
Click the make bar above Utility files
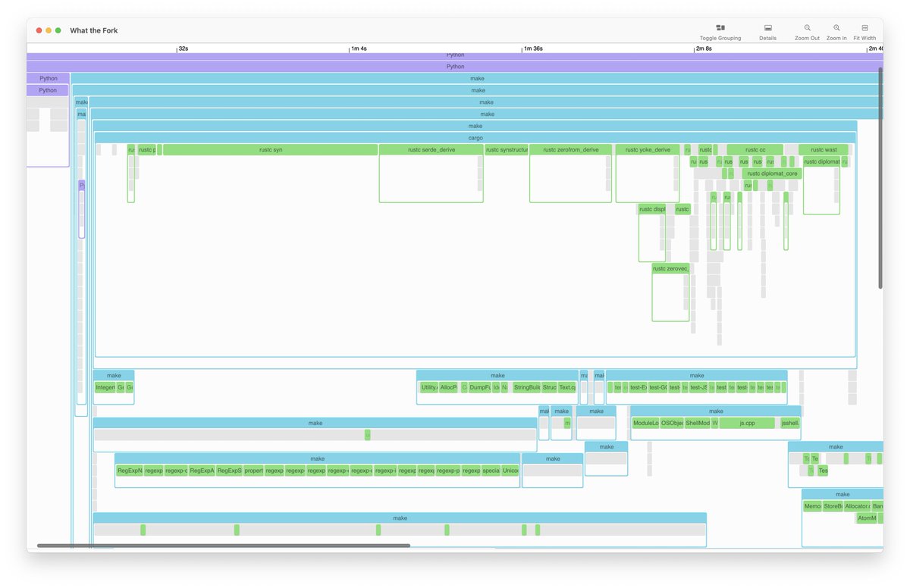497,375
